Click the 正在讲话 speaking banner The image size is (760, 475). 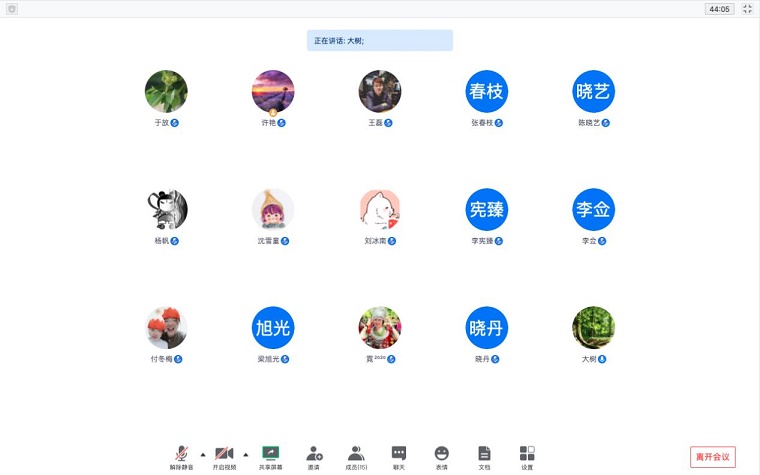coord(380,41)
